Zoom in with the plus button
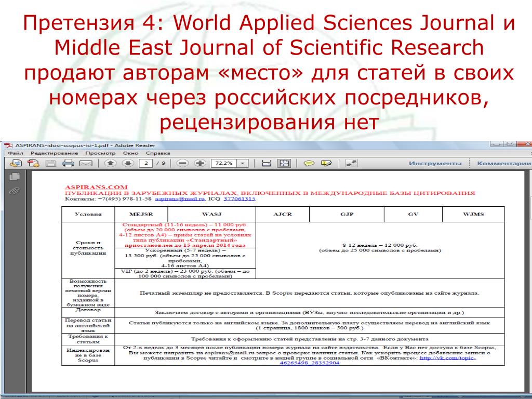 pos(200,163)
